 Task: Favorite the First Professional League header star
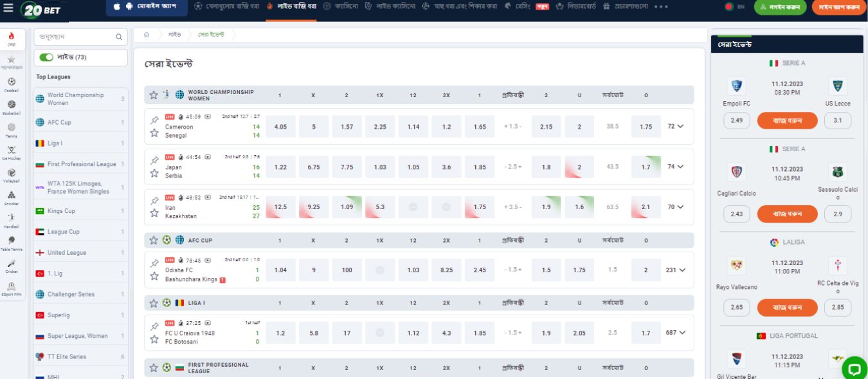click(x=154, y=367)
